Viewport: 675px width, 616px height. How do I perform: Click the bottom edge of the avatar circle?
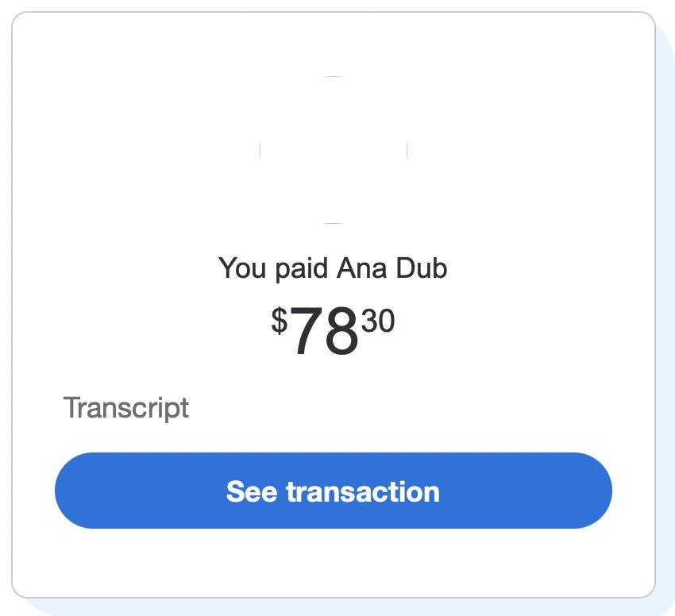[x=334, y=222]
